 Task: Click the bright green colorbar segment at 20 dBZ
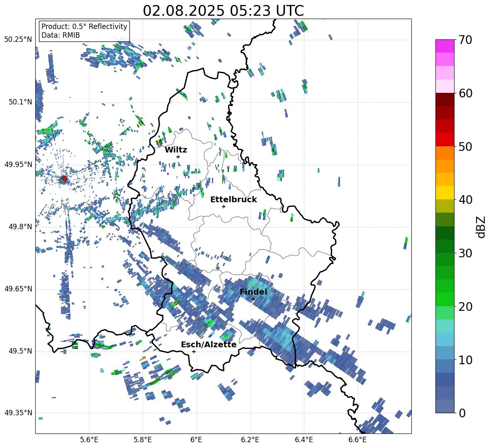(x=445, y=299)
